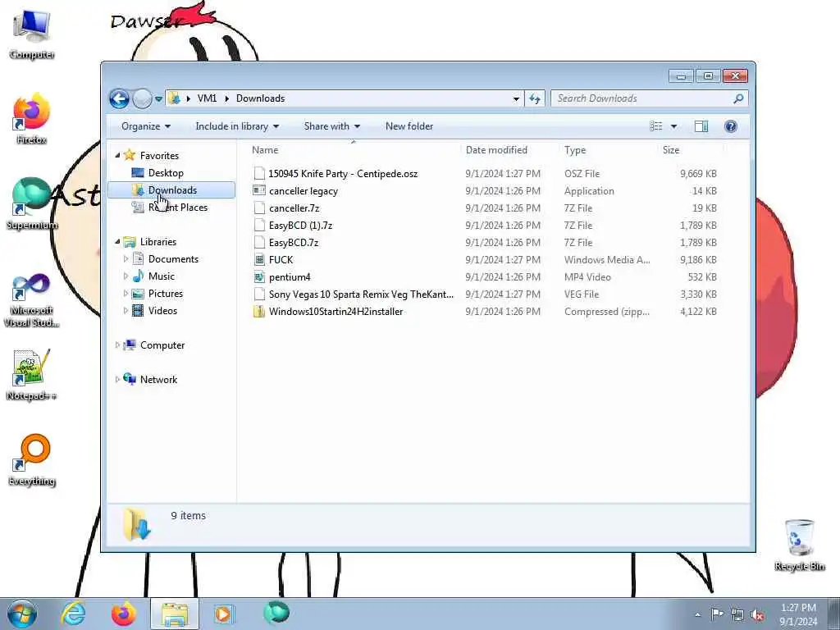
Task: Change view using the views icon
Action: click(x=655, y=126)
